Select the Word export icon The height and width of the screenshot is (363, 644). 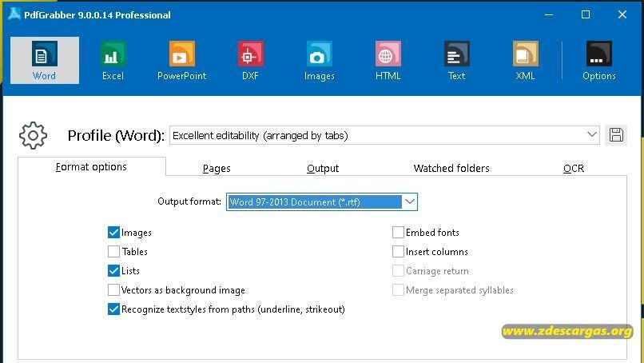tap(45, 60)
